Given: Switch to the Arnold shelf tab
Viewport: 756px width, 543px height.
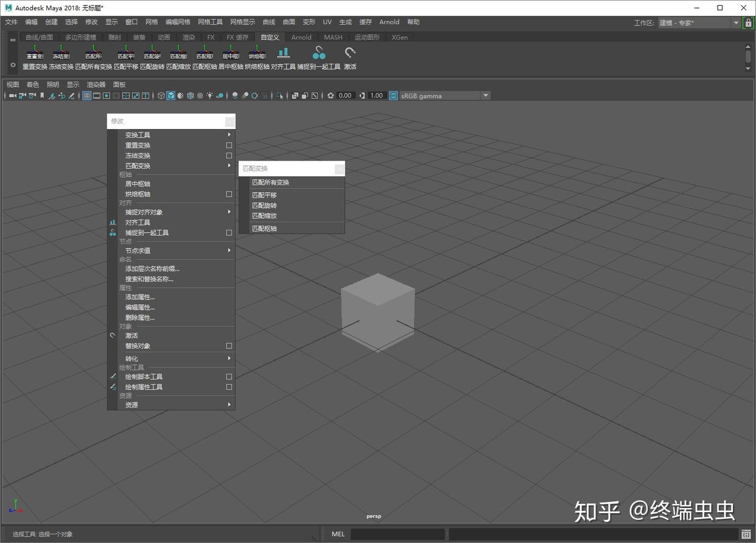Looking at the screenshot, I should coord(301,37).
